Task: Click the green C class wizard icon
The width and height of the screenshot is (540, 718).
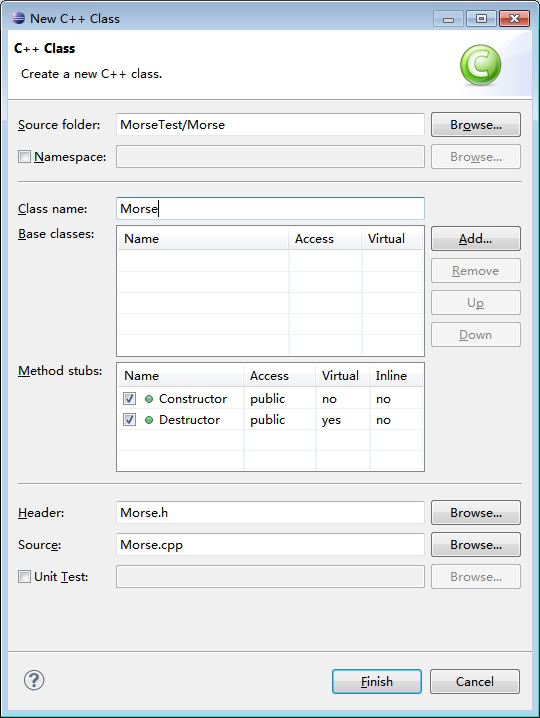Action: (x=480, y=65)
